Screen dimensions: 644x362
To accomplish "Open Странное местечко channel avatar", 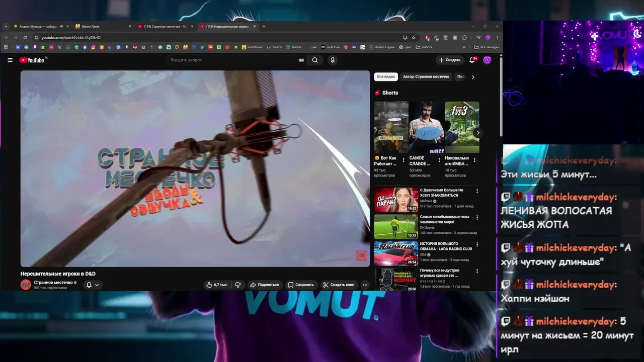I will [x=26, y=285].
